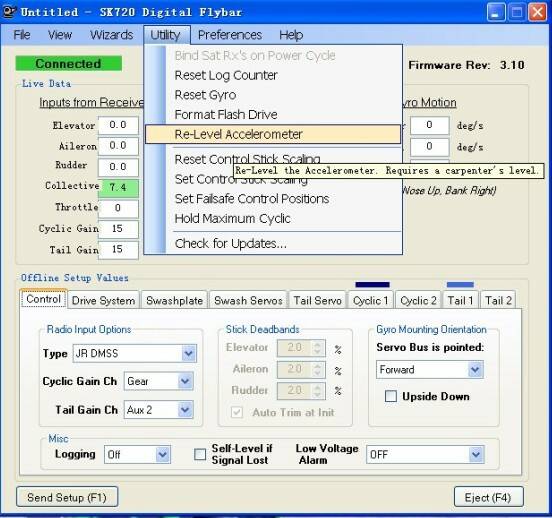
Task: Click the SK720 app icon in title bar
Action: tap(8, 11)
